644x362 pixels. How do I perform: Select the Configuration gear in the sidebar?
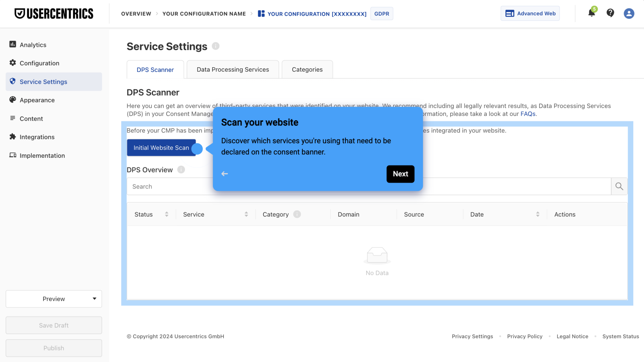click(x=13, y=63)
